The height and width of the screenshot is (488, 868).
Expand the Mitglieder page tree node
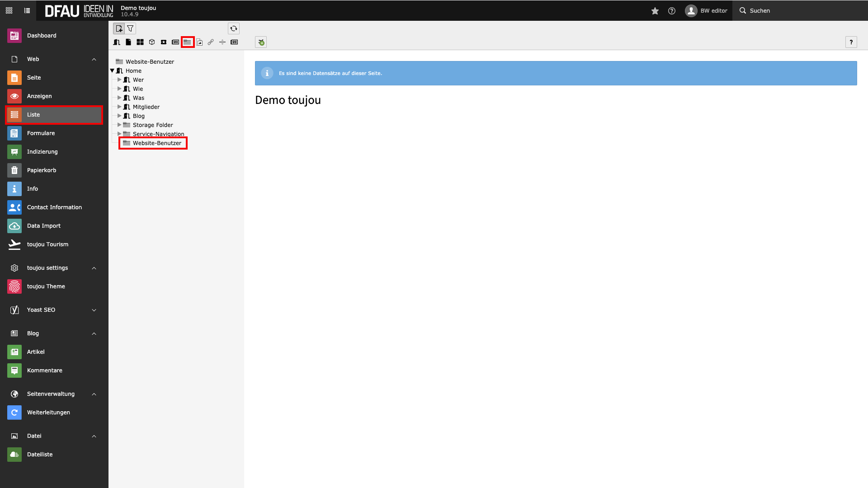point(119,107)
